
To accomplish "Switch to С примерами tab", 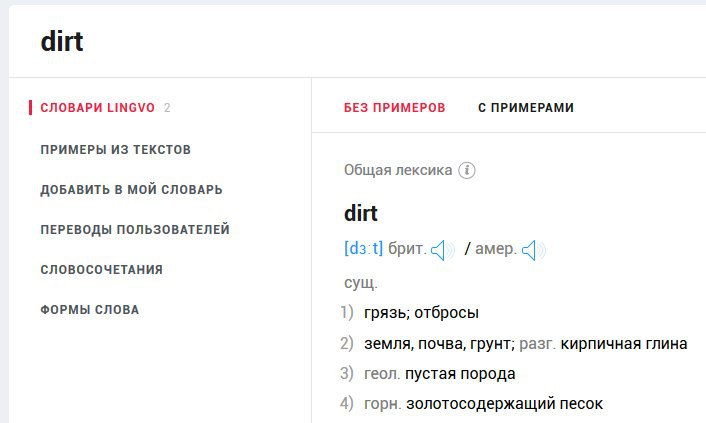I will pyautogui.click(x=526, y=108).
